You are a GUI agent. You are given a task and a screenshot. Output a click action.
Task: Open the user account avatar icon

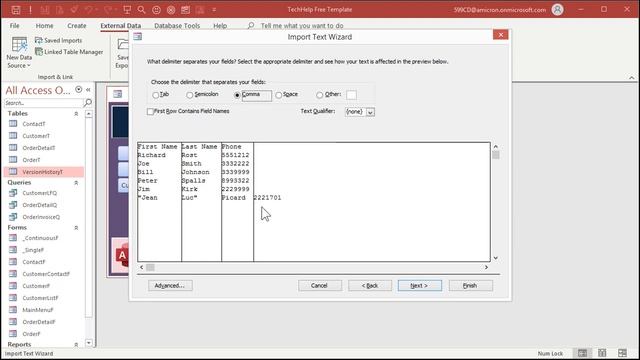tap(558, 9)
